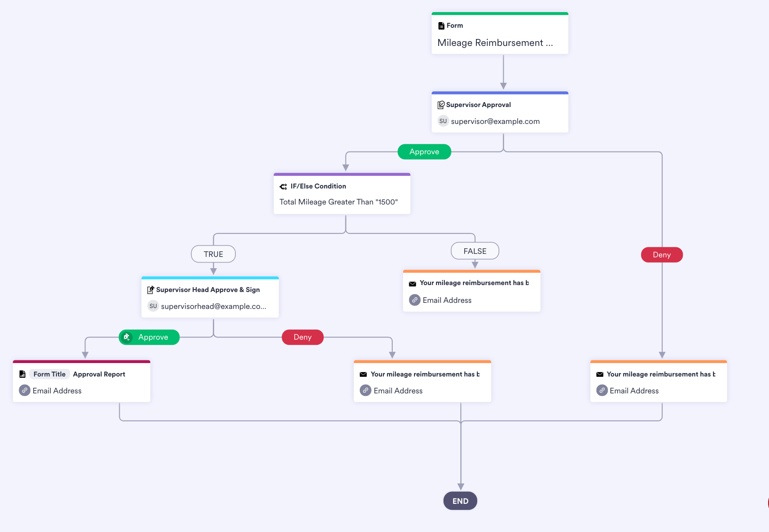The image size is (769, 532).
Task: Click the icon inside lower Approve pill
Action: point(127,337)
